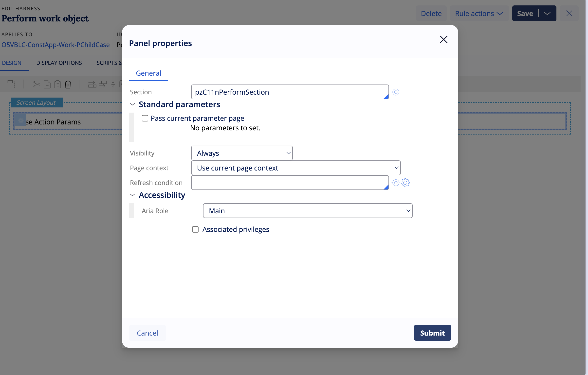Viewport: 588px width, 375px height.
Task: Click the Cancel button
Action: click(147, 333)
